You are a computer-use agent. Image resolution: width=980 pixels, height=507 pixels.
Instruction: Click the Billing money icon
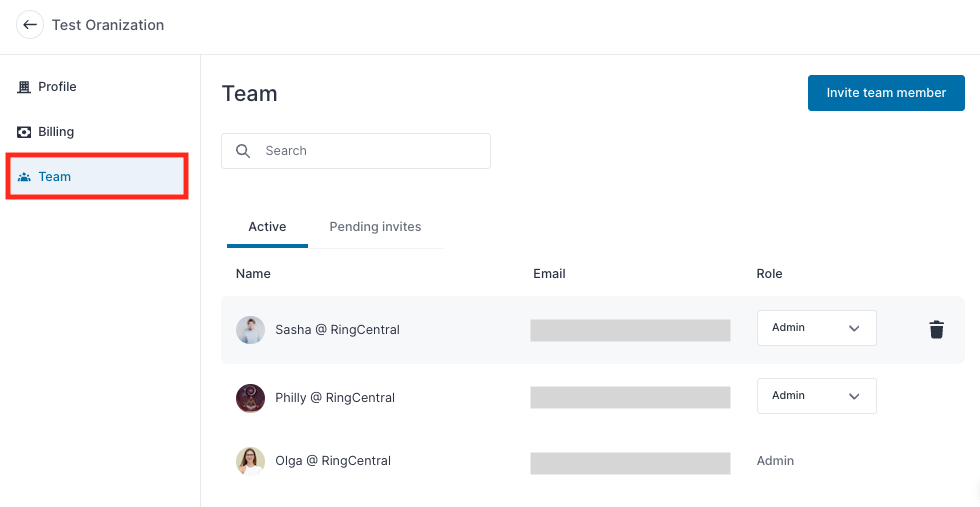pos(24,132)
